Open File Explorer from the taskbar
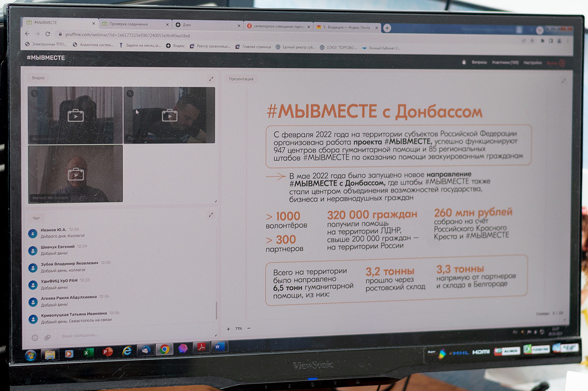Screen dimensions: 588x391 (x=50, y=355)
